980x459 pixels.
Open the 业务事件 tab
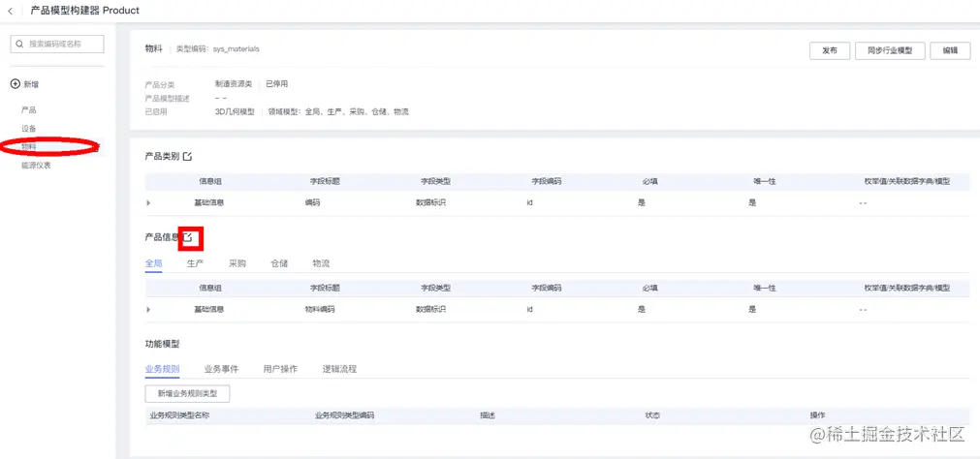(221, 369)
